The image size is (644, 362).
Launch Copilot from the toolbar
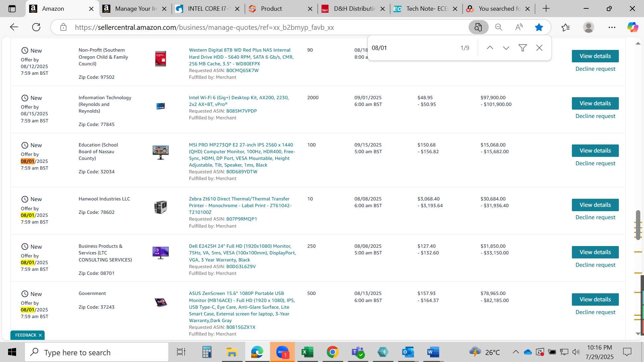click(x=633, y=27)
